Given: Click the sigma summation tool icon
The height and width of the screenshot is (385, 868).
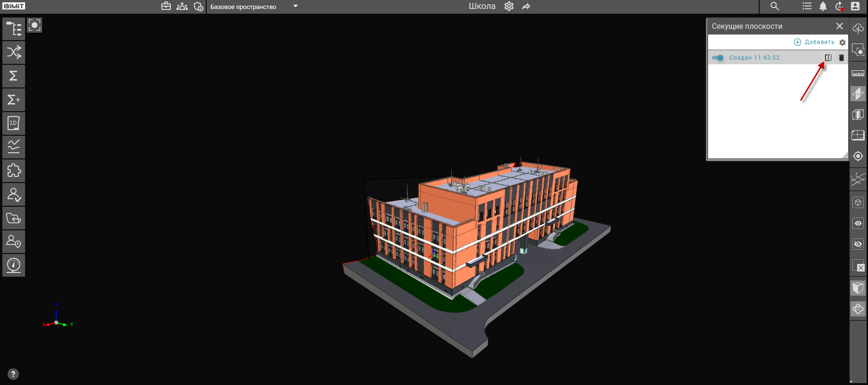Looking at the screenshot, I should click(x=14, y=76).
